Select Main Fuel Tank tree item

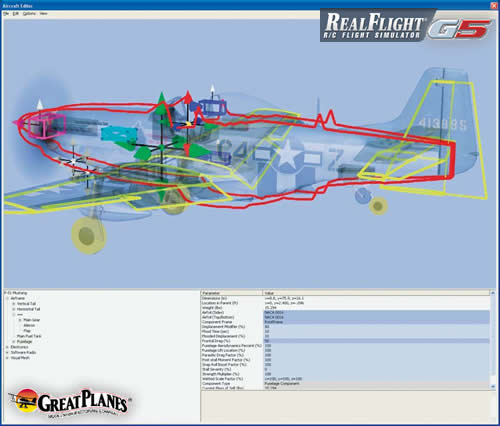tap(29, 336)
